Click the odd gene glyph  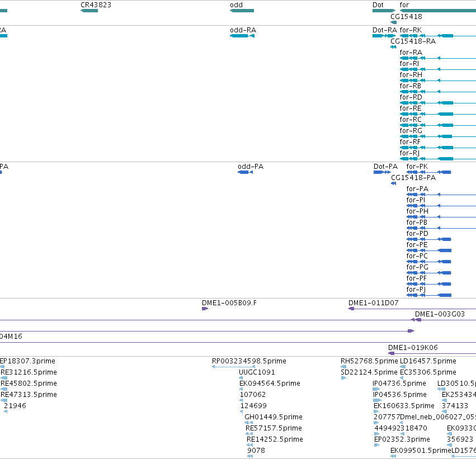(242, 11)
